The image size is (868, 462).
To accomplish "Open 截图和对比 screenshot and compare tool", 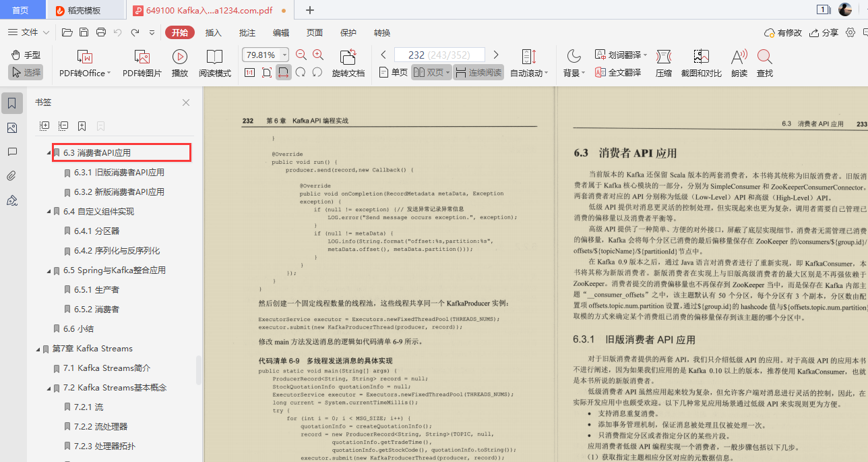I will [701, 63].
